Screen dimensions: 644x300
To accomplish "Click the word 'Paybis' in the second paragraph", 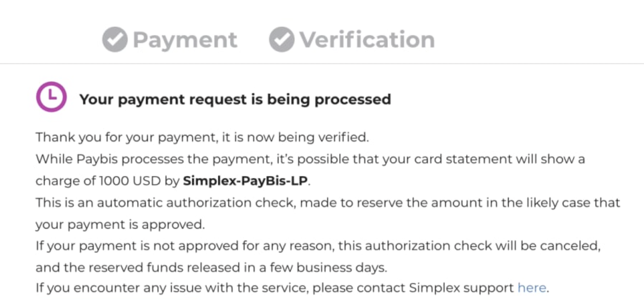I will (97, 159).
